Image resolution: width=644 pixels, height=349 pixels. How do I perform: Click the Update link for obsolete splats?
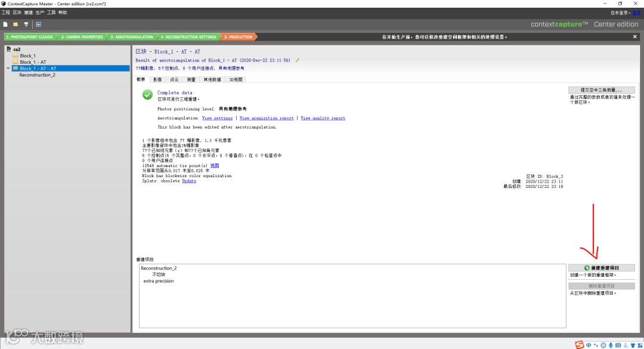pyautogui.click(x=189, y=181)
